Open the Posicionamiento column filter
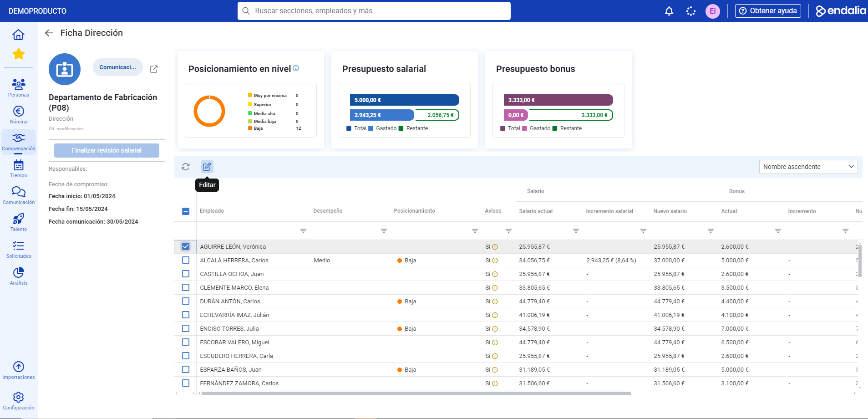Screen dimensions: 868x419 coord(475,231)
